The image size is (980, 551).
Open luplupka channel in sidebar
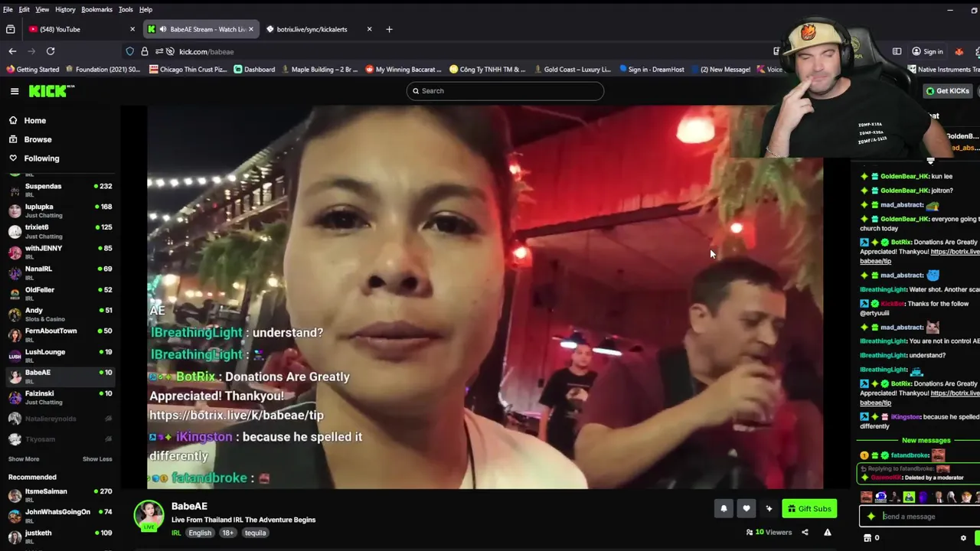pyautogui.click(x=60, y=210)
